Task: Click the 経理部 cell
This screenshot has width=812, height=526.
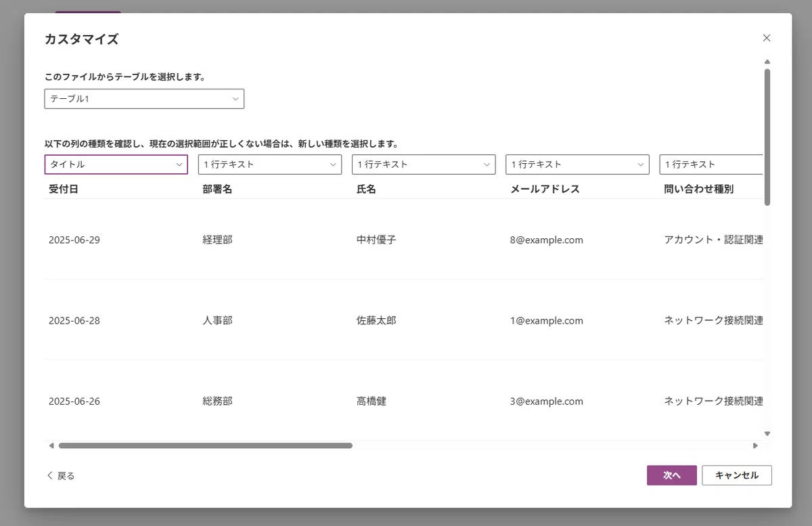Action: [x=217, y=240]
